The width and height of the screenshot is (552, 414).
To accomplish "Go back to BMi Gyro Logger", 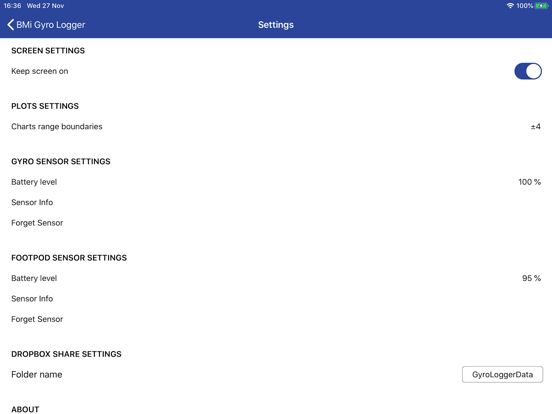I will pyautogui.click(x=46, y=25).
